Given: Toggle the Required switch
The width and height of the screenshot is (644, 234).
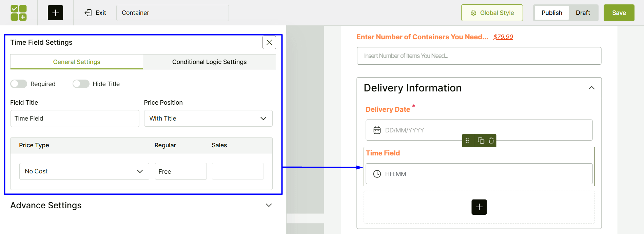Looking at the screenshot, I should 19,84.
